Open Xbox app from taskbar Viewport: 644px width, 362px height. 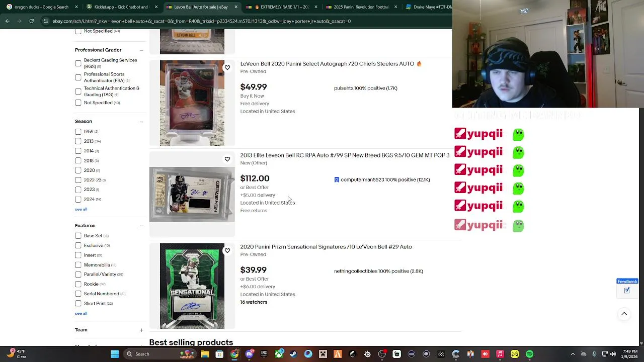click(279, 354)
